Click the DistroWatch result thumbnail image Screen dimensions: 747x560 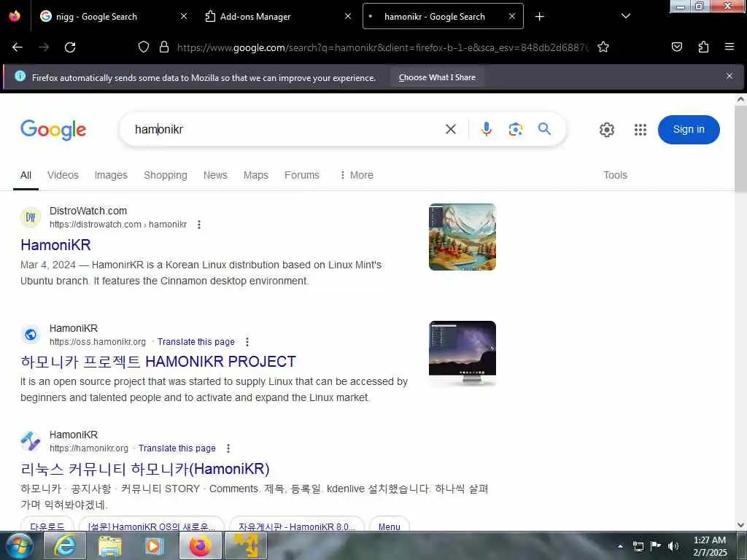(x=462, y=237)
